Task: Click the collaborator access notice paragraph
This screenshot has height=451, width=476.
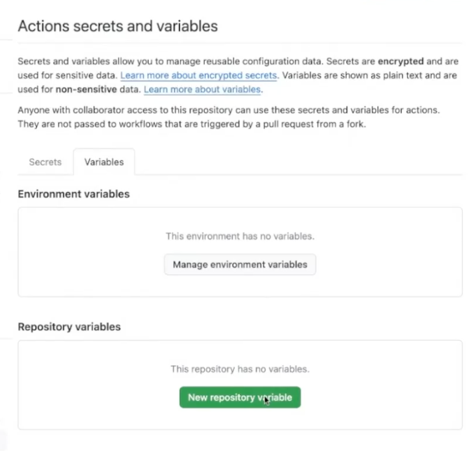Action: pos(229,111)
